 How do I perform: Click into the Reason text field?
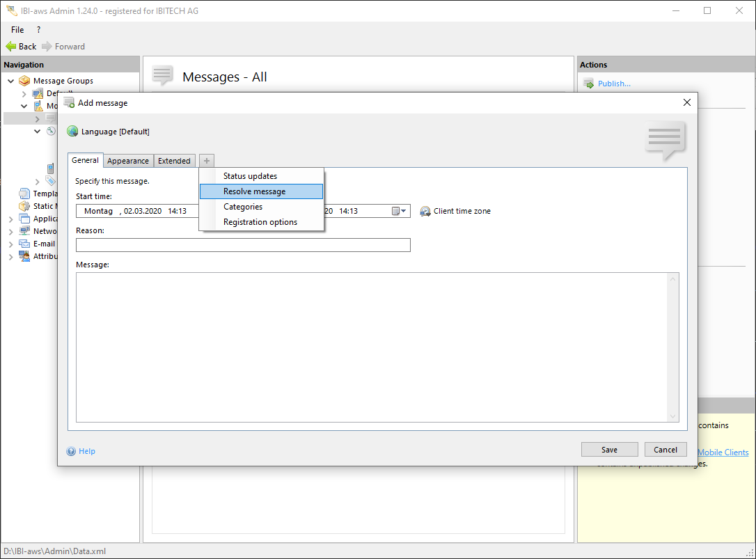tap(243, 245)
